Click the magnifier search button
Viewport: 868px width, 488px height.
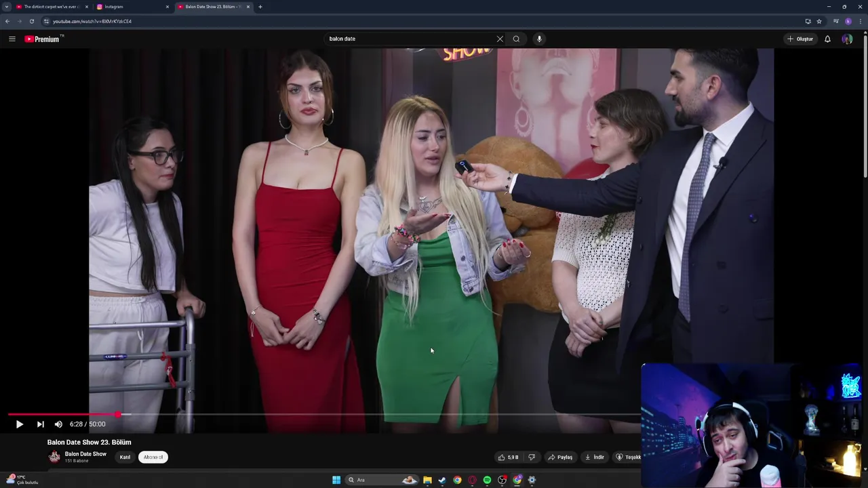pyautogui.click(x=516, y=39)
